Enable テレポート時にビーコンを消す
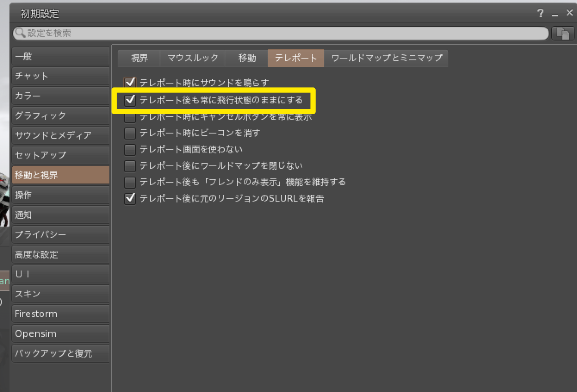Image resolution: width=577 pixels, height=392 pixels. pyautogui.click(x=130, y=133)
